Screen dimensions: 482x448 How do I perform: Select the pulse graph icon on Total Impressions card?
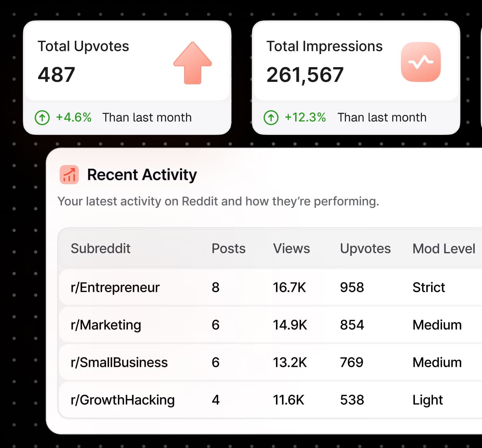(x=422, y=62)
